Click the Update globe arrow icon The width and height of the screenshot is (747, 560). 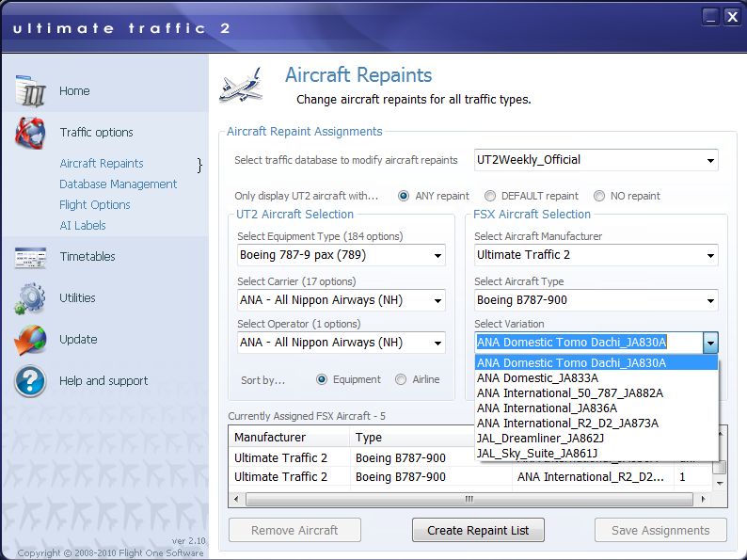click(x=30, y=340)
